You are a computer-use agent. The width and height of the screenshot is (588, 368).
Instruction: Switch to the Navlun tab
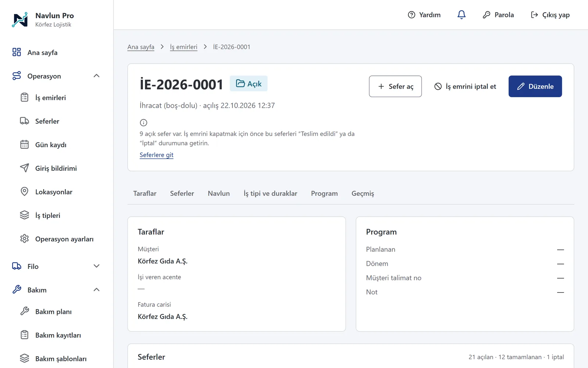pyautogui.click(x=219, y=194)
